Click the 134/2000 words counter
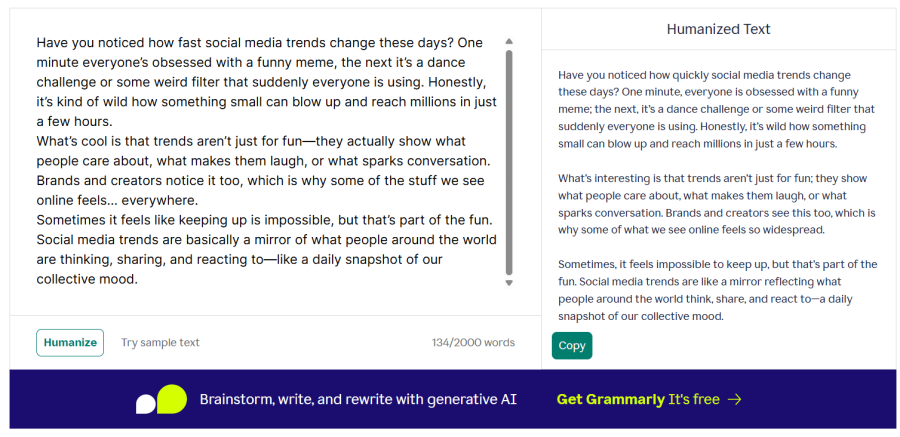Image resolution: width=900 pixels, height=437 pixels. pos(473,342)
